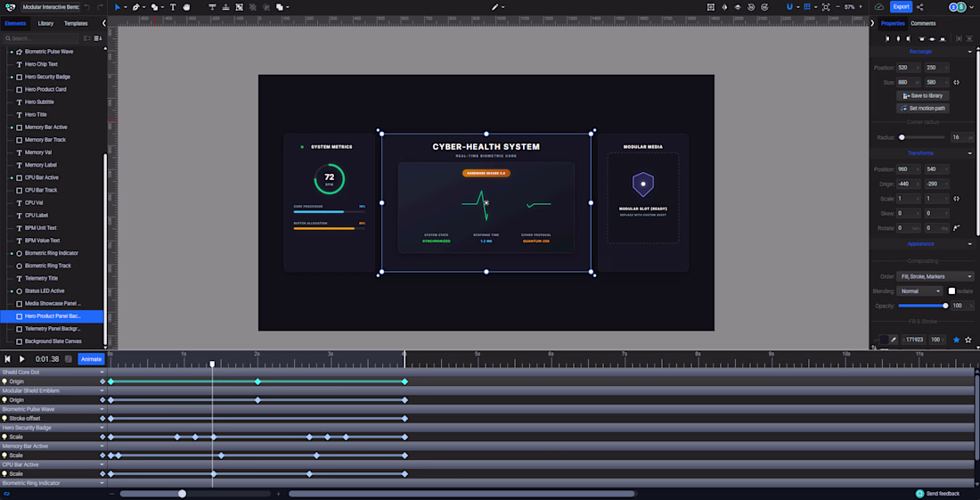980x500 pixels.
Task: Click the undo arrow
Action: pyautogui.click(x=87, y=7)
